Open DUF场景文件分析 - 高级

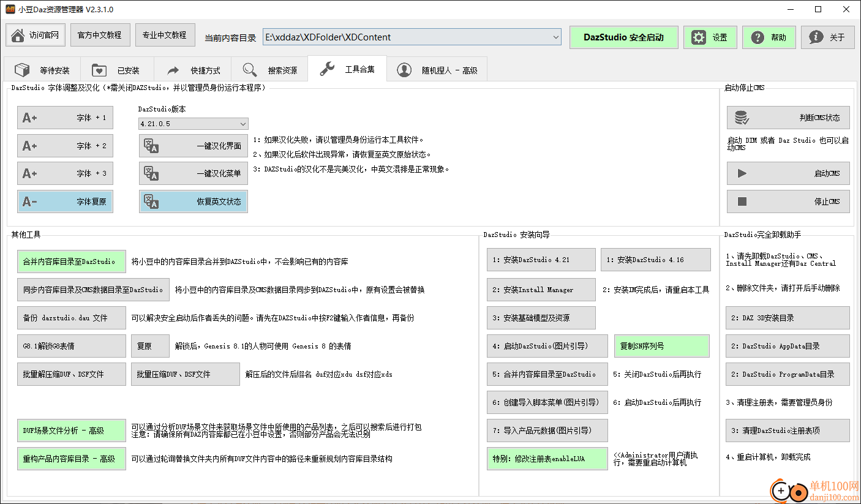point(72,431)
